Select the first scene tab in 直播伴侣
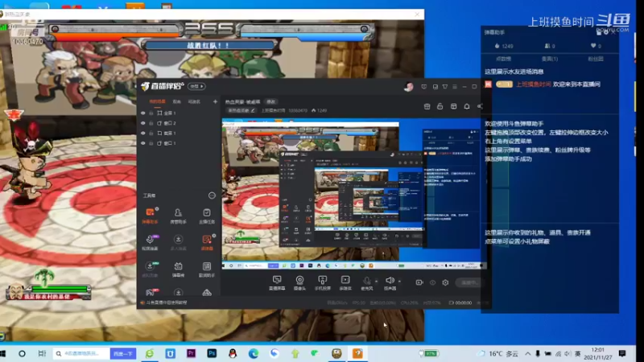Viewport: 644px width, 362px height. tap(157, 101)
